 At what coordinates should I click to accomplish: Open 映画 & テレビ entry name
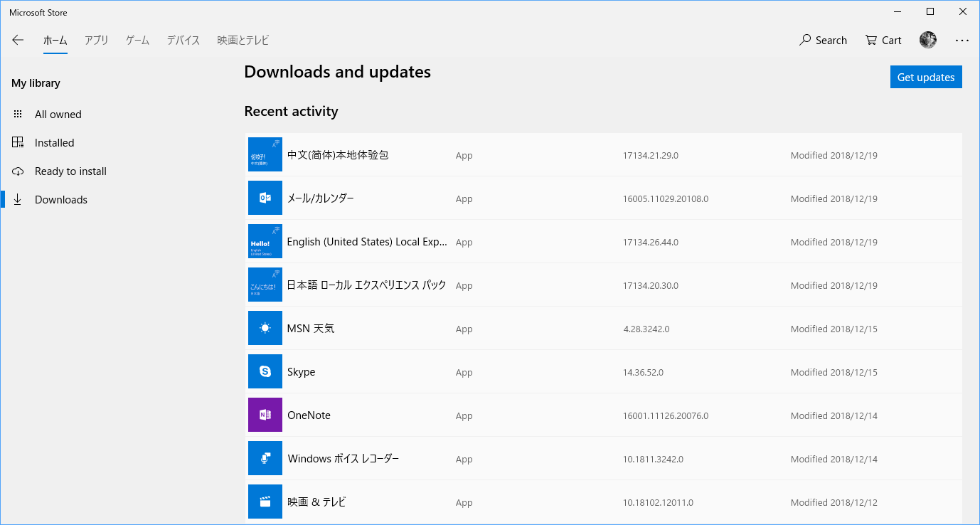pos(316,502)
